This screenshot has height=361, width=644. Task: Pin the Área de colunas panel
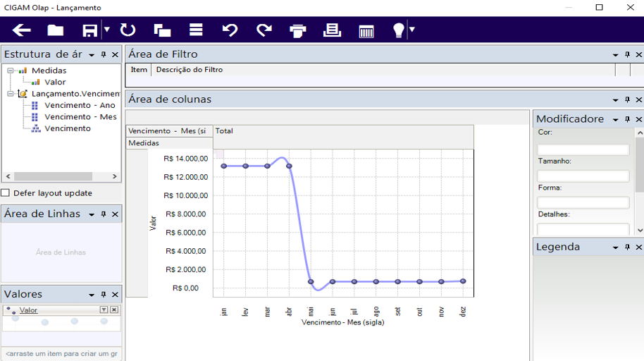point(627,100)
